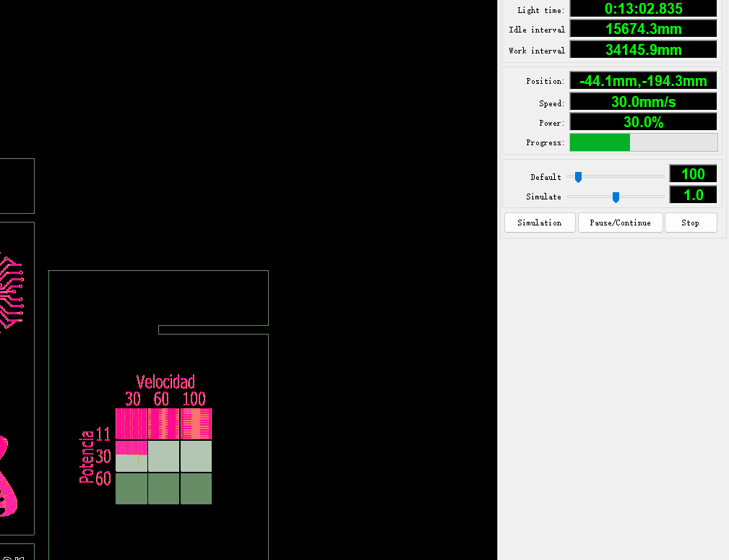The height and width of the screenshot is (560, 729).
Task: Click the Position coordinates readout
Action: [643, 81]
